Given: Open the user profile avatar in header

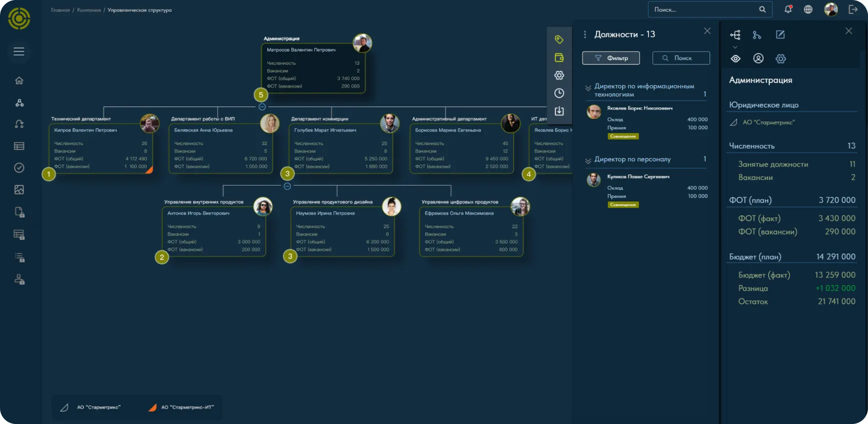Looking at the screenshot, I should click(831, 9).
